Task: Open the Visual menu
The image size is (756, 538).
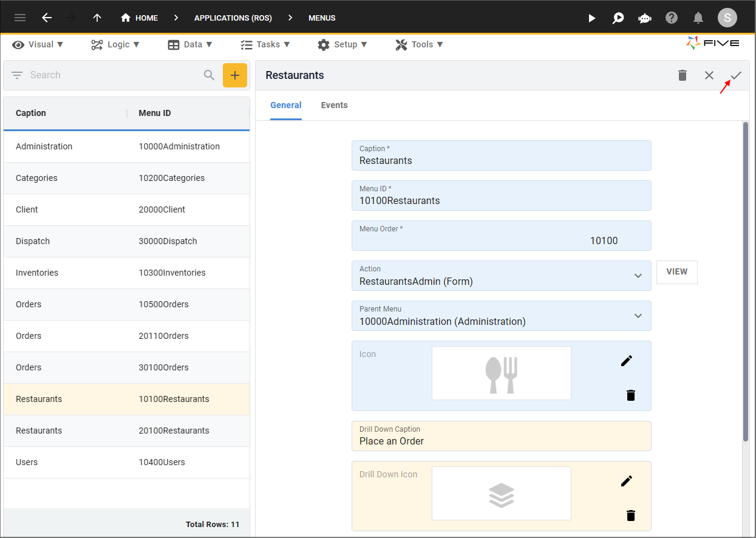Action: 38,44
